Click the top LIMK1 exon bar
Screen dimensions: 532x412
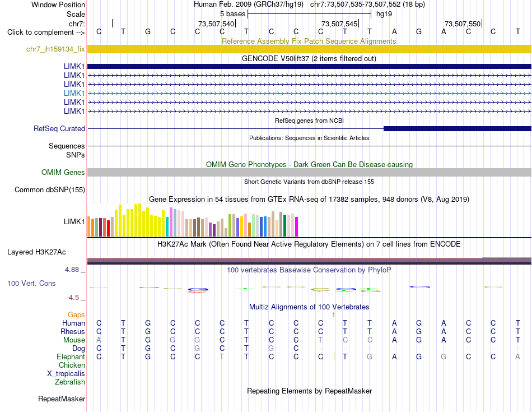click(309, 66)
